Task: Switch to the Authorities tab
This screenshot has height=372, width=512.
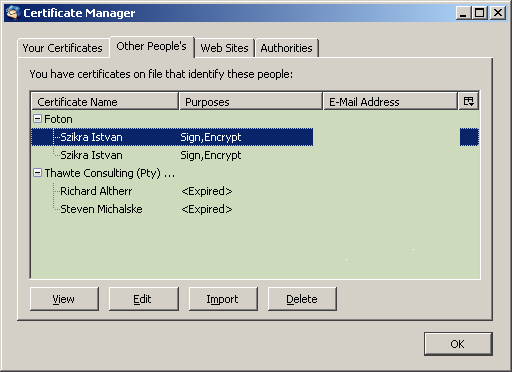Action: pos(286,48)
